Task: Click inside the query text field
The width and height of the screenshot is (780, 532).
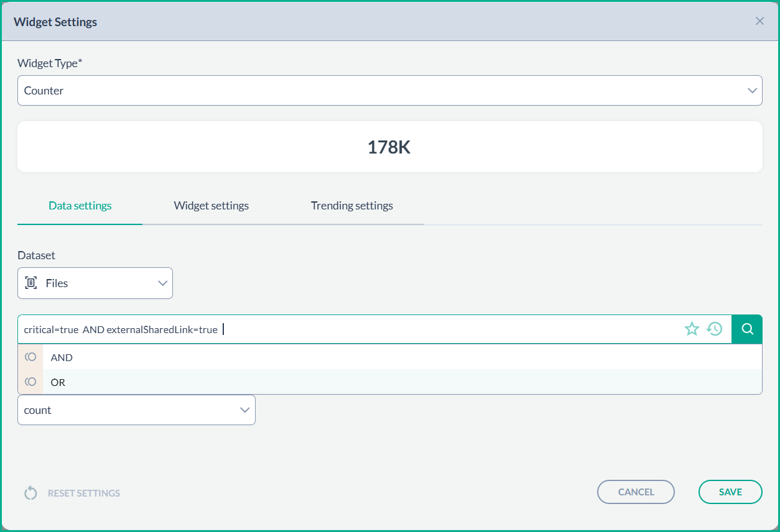Action: coord(435,329)
